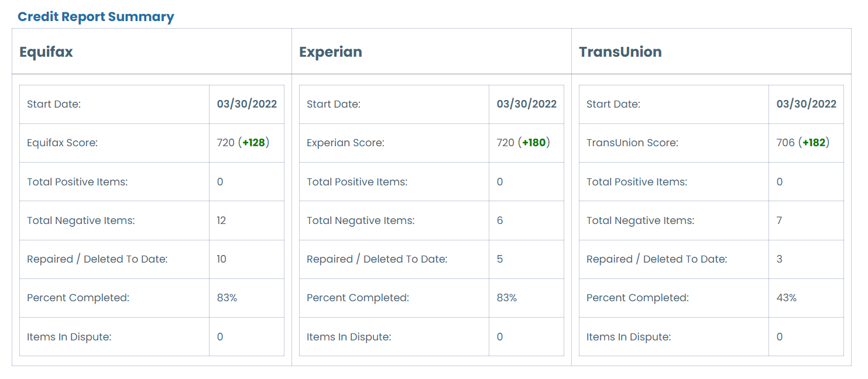Screen dimensions: 868x379
Task: Select Experian total negative items value 6
Action: [500, 220]
